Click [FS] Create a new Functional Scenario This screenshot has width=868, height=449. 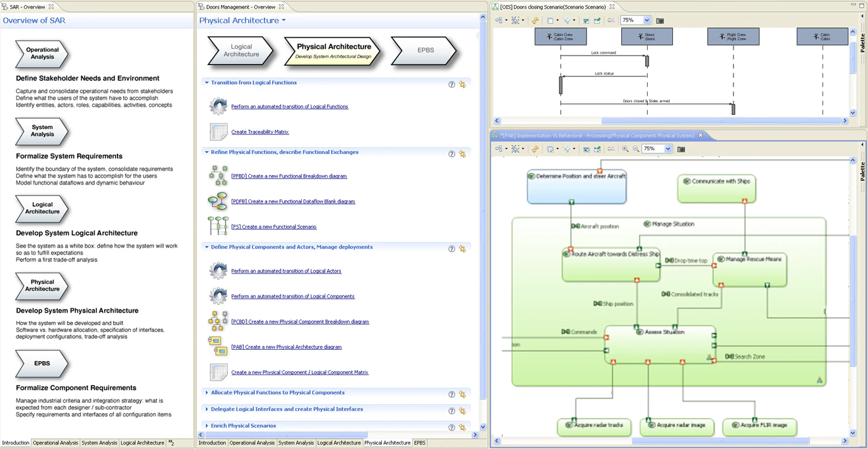[x=275, y=226]
